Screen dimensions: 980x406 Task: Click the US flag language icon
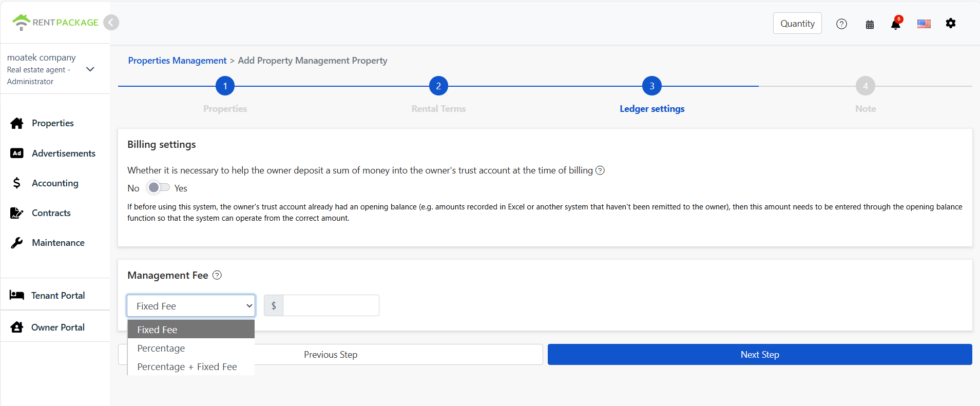[924, 24]
